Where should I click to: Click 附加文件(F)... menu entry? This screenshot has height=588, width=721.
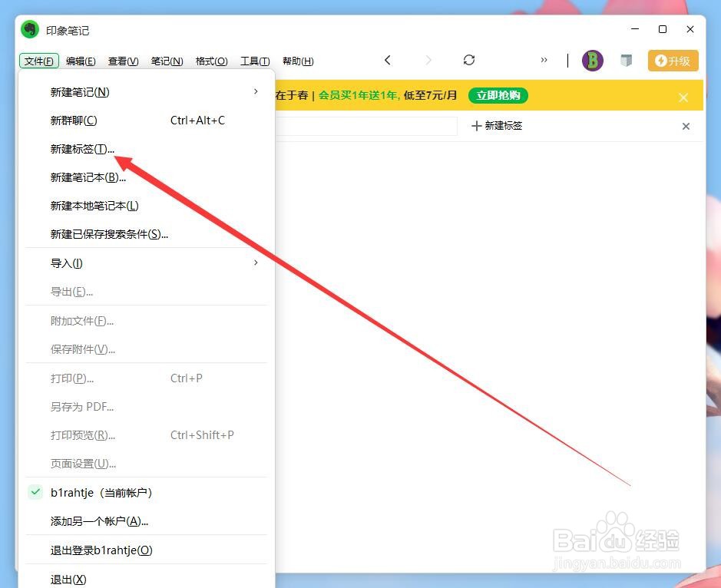[x=146, y=321]
